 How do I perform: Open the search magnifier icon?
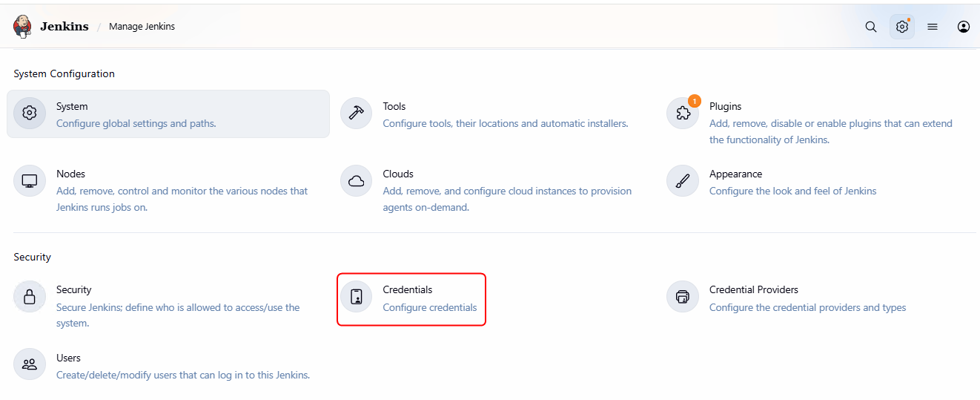tap(871, 27)
